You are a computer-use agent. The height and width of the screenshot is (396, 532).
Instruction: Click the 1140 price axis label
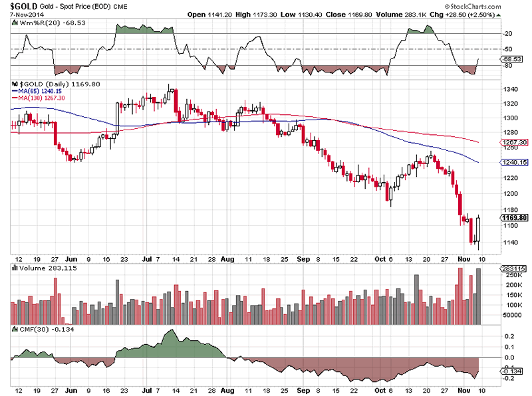pyautogui.click(x=511, y=242)
